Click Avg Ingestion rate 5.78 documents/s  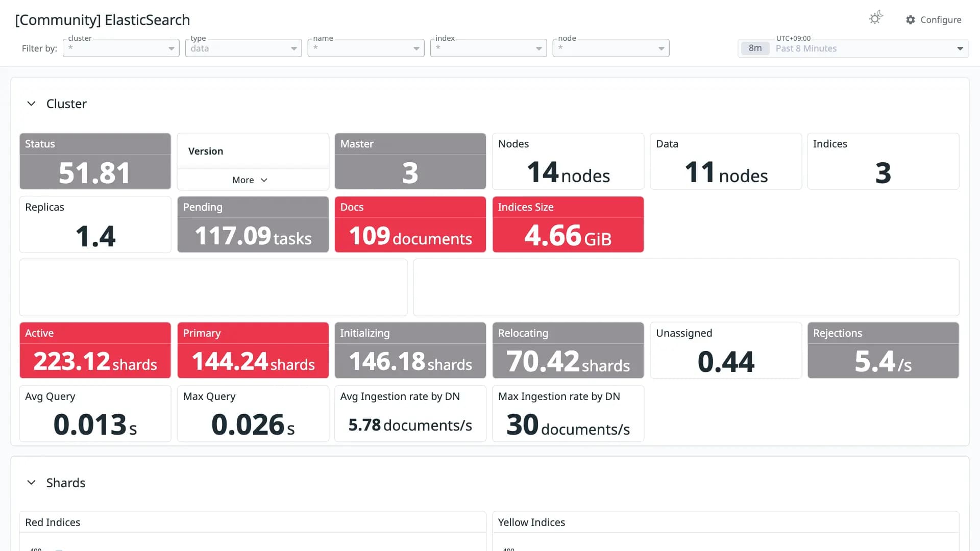(410, 414)
